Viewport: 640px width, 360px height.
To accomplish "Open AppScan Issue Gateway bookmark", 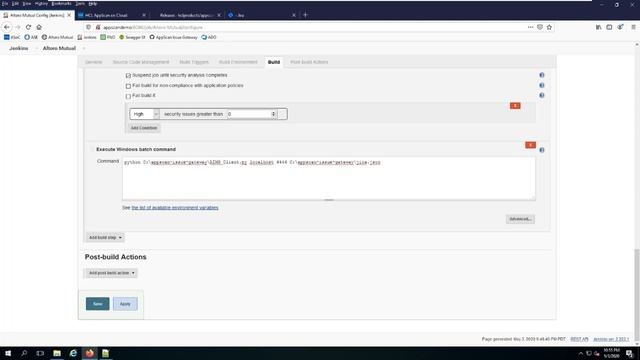I will (173, 37).
